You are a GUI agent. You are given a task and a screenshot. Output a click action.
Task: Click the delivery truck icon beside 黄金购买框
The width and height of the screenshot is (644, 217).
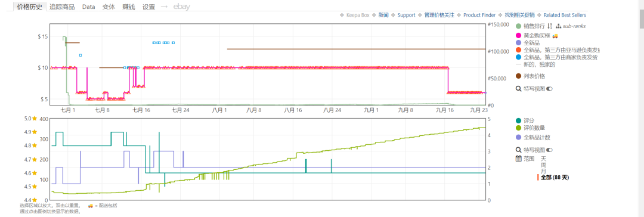click(x=555, y=36)
